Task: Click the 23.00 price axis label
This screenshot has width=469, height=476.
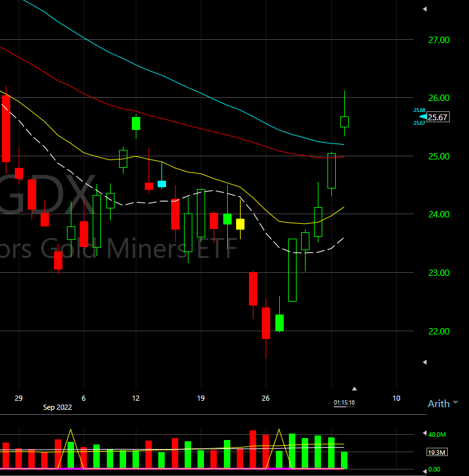Action: (x=439, y=273)
